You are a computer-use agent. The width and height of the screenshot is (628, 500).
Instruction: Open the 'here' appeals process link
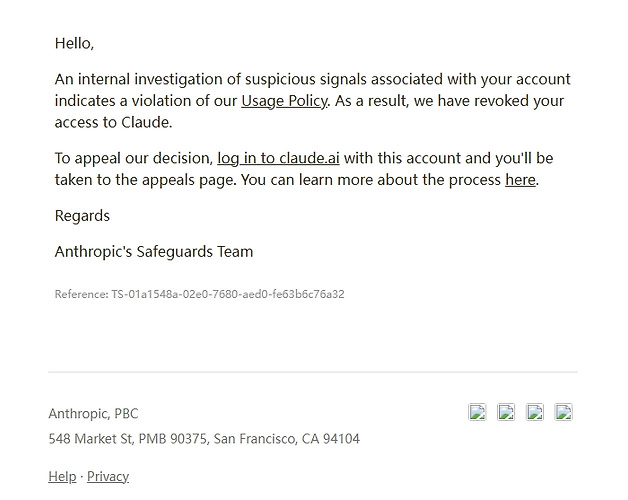tap(520, 180)
